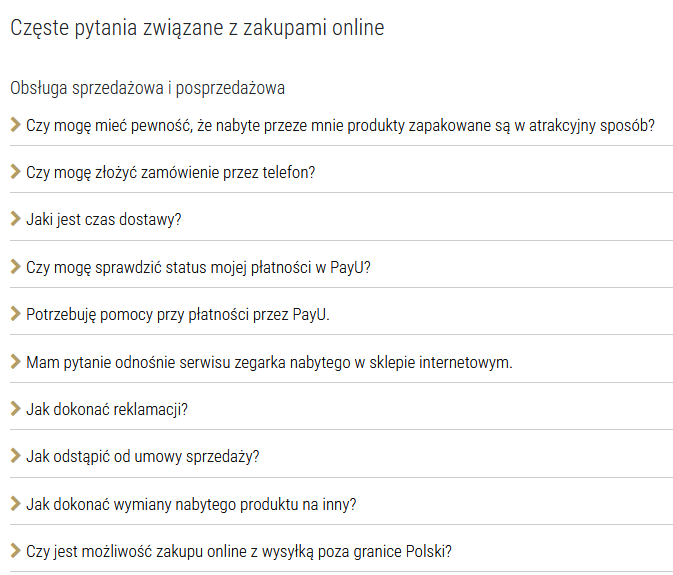Click chevron beside 'Potrzebuję pomocy przy płatności'

(15, 314)
